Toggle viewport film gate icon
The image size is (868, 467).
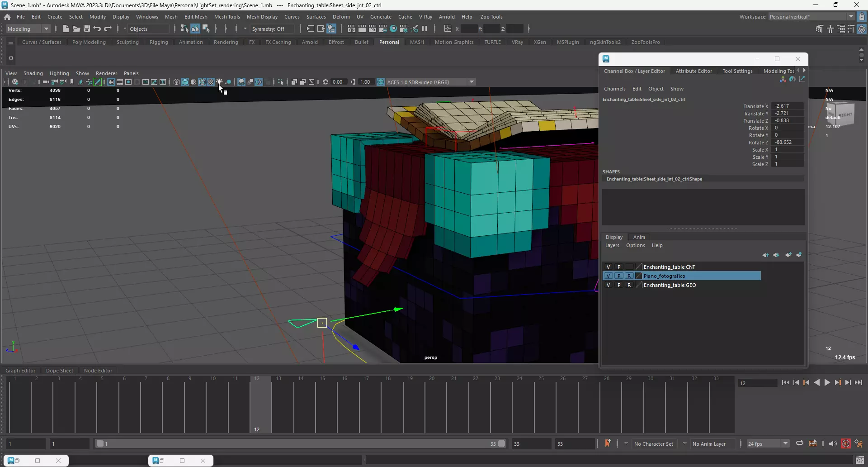[120, 82]
